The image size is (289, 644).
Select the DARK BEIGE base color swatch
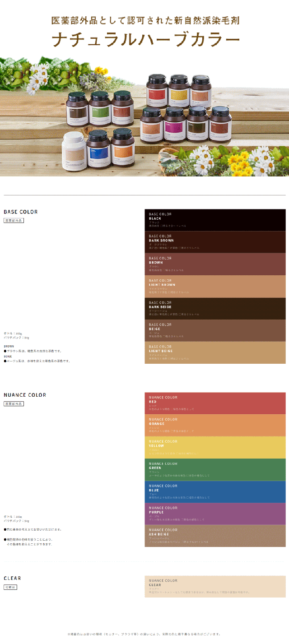[215, 308]
